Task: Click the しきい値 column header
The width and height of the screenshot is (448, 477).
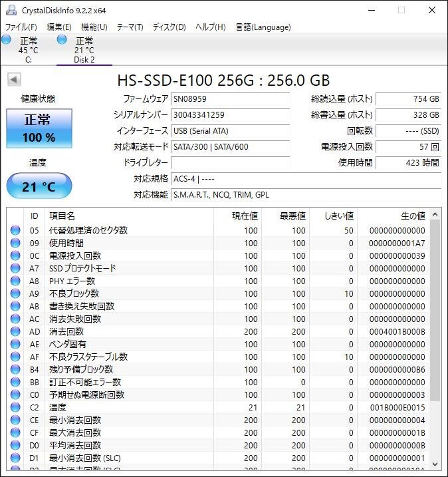Action: point(333,216)
